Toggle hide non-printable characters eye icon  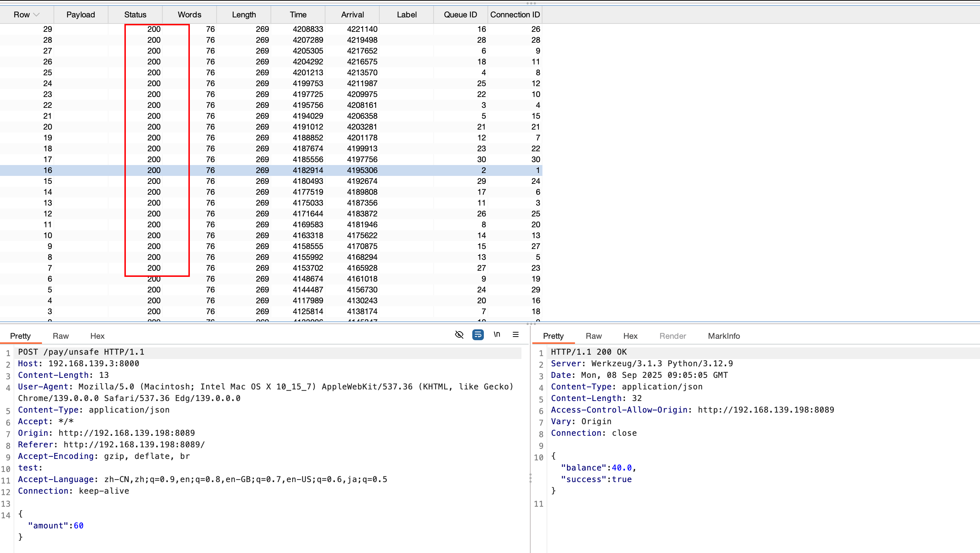click(459, 335)
